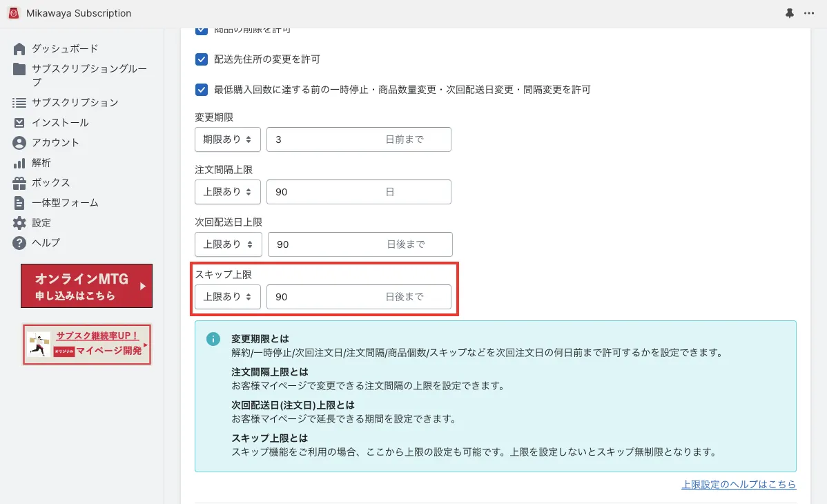Click the スキップ上限 field label
Viewport: 827px width, 504px height.
tap(224, 274)
